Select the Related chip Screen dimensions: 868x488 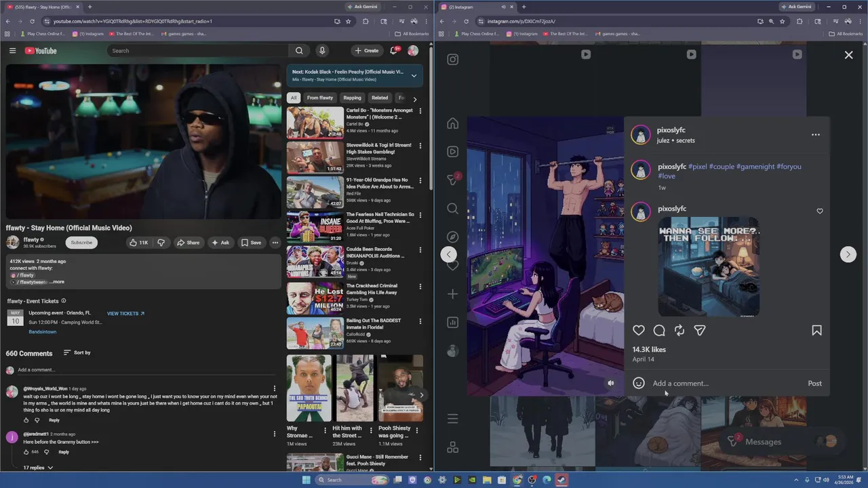(380, 98)
